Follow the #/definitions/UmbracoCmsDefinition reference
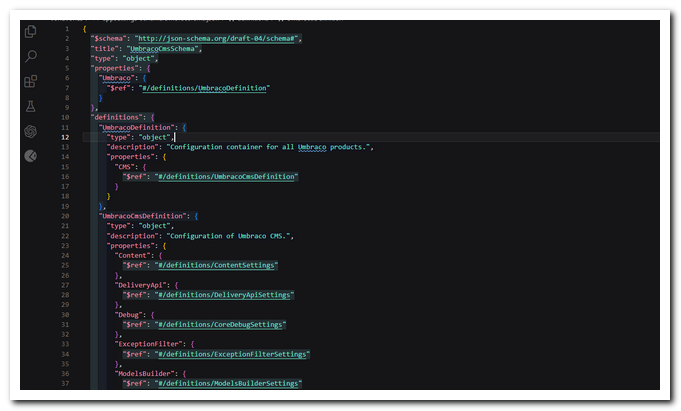The image size is (681, 411). pyautogui.click(x=226, y=177)
